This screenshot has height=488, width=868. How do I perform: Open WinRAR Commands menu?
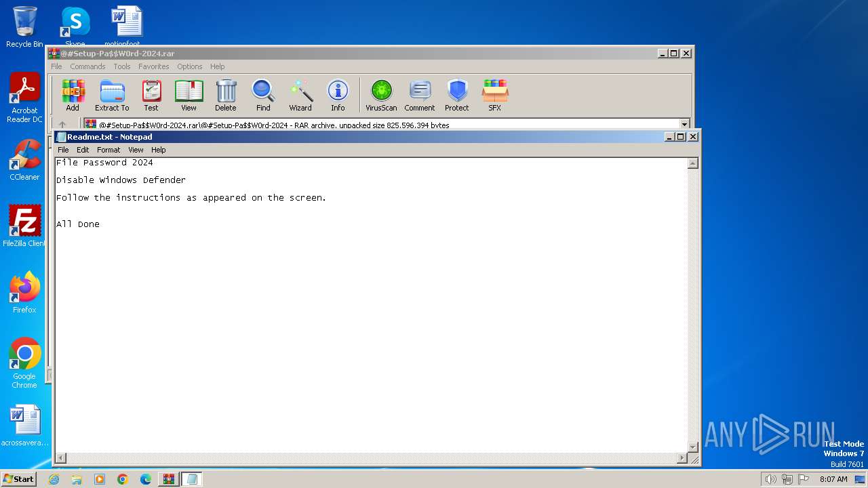87,66
